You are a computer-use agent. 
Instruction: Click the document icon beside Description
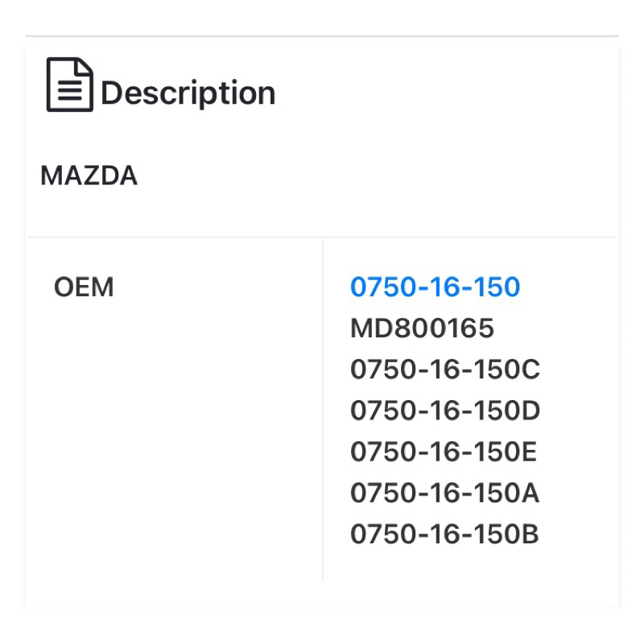tap(69, 85)
